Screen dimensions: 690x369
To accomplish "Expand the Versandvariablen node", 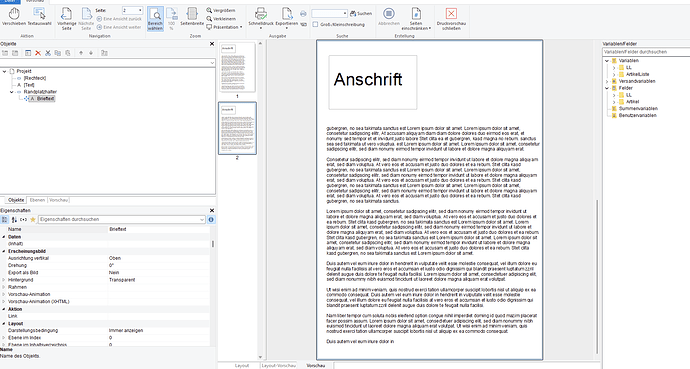I will click(607, 81).
